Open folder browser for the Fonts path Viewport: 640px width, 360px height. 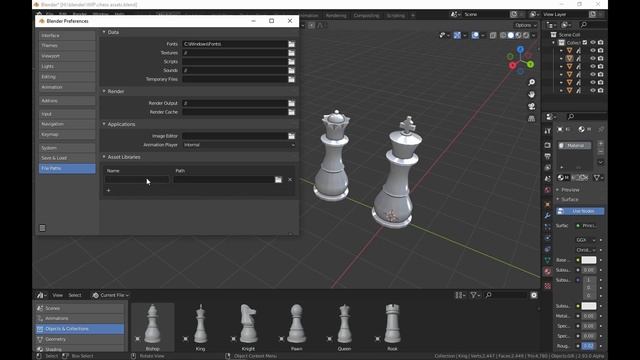(x=291, y=44)
